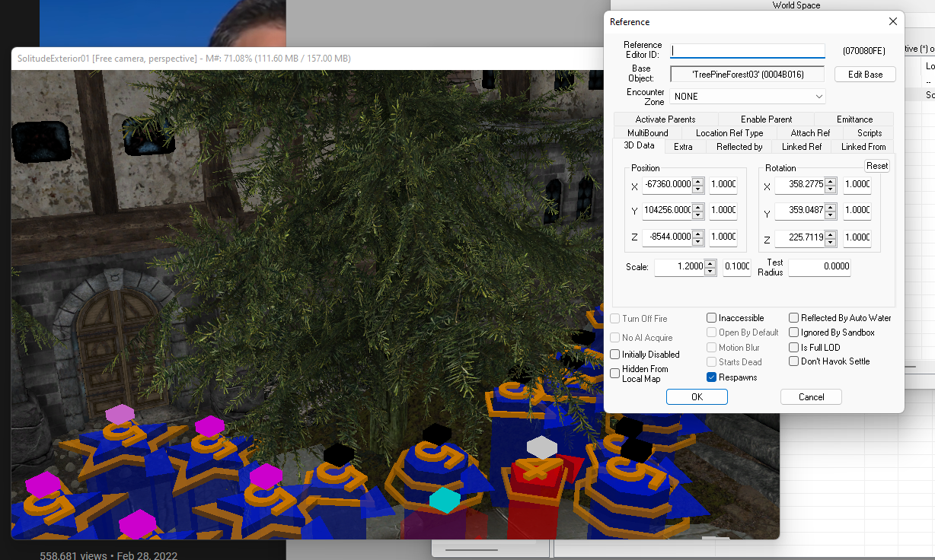This screenshot has height=560, width=935.
Task: Increase Position X with up spinner arrow
Action: [698, 180]
